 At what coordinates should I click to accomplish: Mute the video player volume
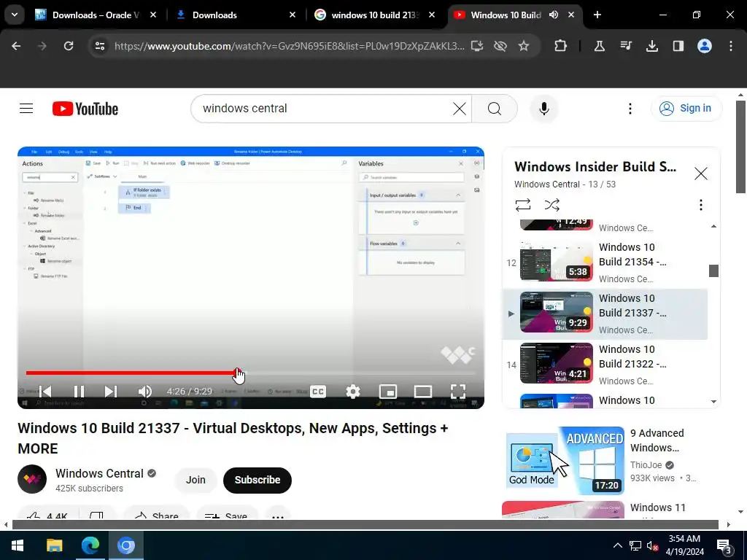tap(145, 392)
